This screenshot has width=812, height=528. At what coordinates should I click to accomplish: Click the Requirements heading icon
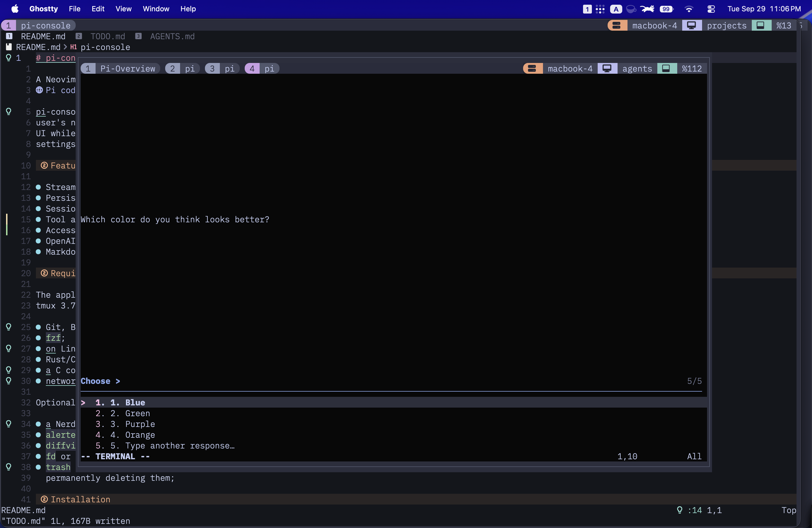pos(44,273)
